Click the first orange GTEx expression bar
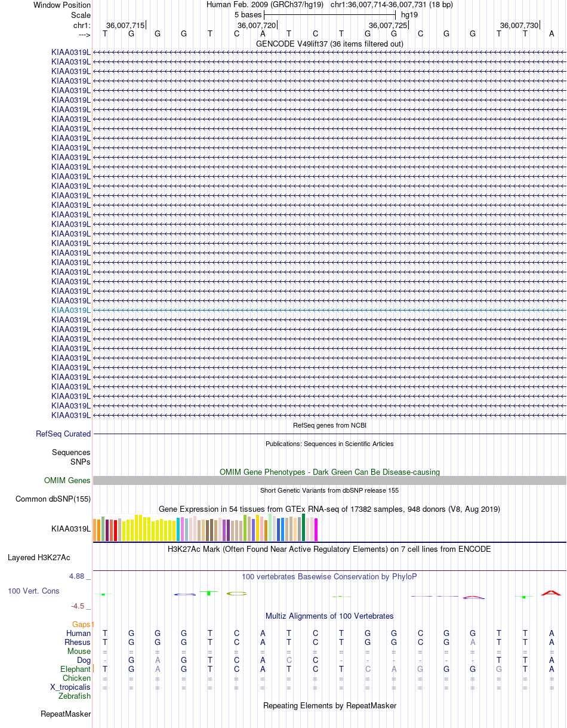 coord(95,530)
